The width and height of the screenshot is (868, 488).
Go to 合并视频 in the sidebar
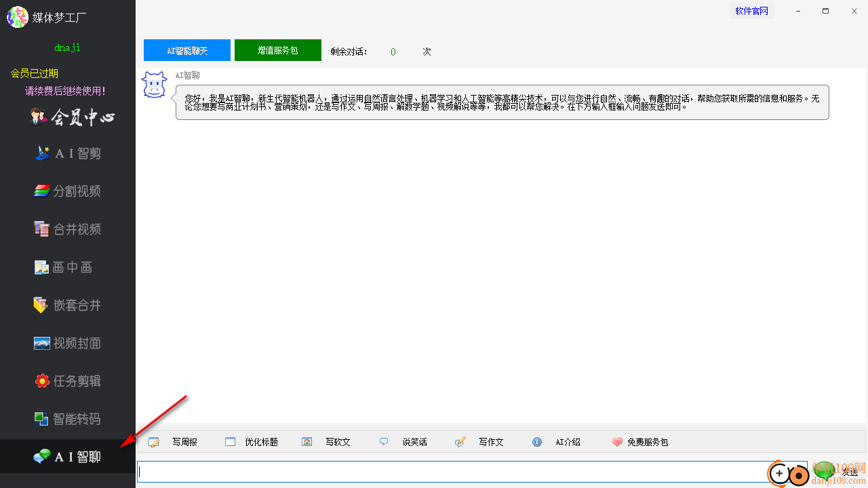point(68,229)
